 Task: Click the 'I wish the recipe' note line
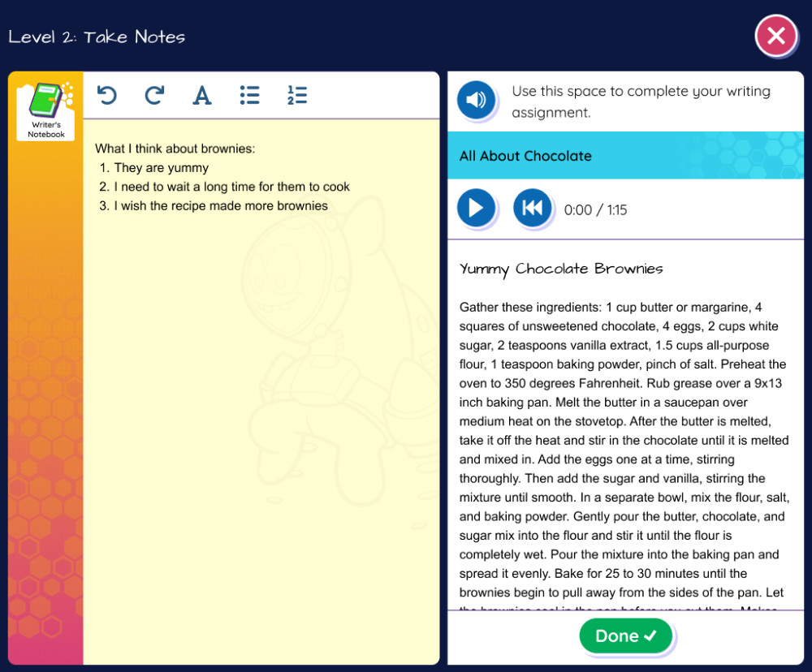coord(220,206)
